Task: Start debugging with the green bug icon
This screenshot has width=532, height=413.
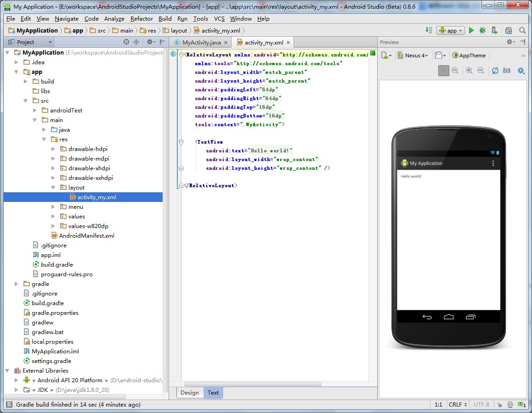Action: pyautogui.click(x=482, y=30)
